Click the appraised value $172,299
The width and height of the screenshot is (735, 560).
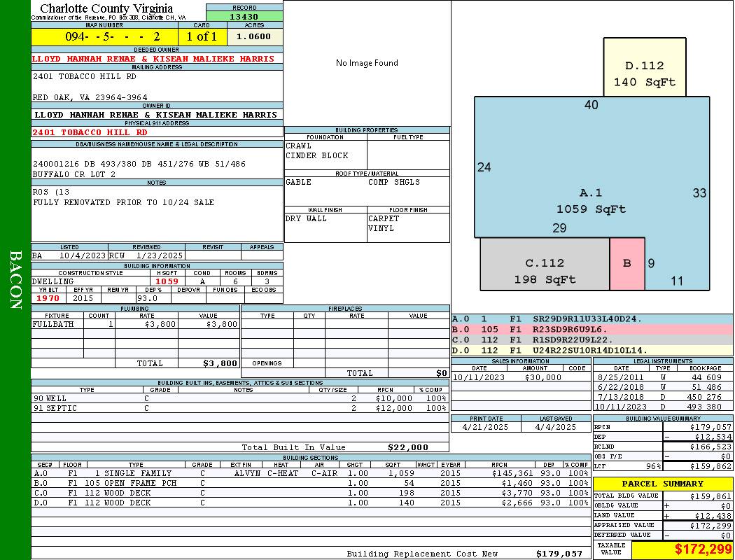[710, 526]
